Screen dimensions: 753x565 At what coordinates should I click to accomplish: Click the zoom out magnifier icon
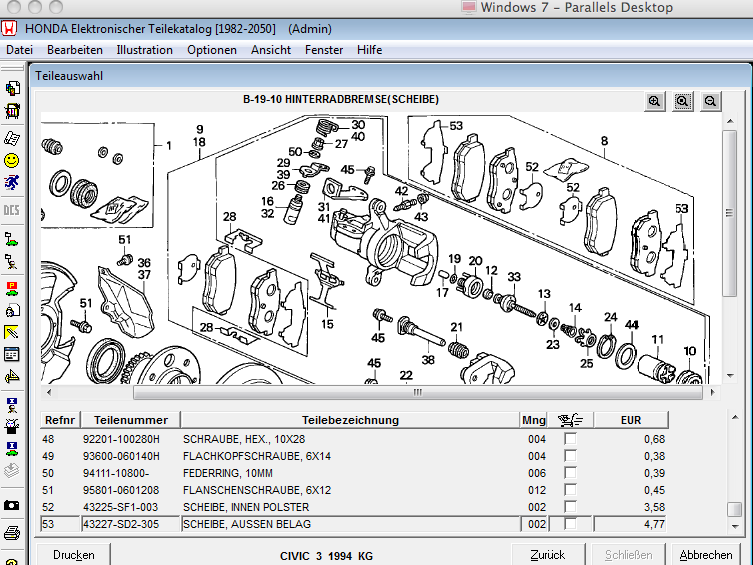point(710,101)
